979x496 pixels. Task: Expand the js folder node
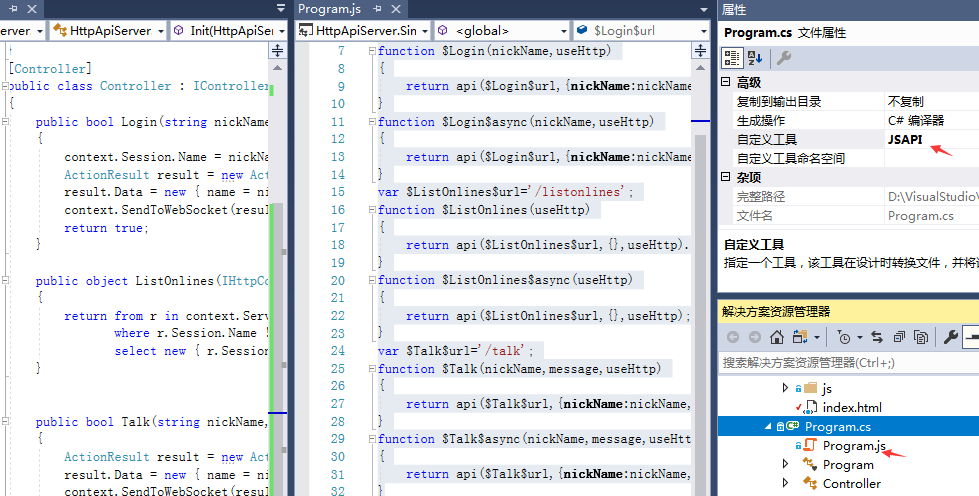pyautogui.click(x=785, y=388)
